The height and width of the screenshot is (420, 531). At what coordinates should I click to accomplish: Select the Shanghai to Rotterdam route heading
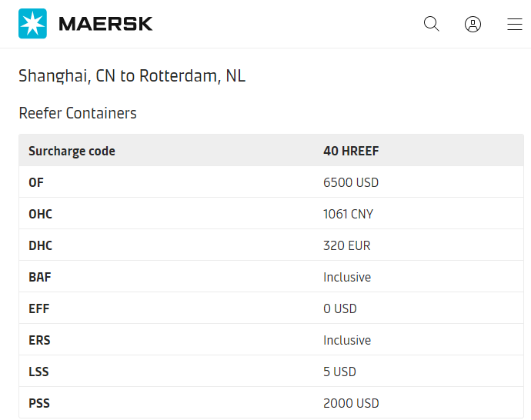[x=132, y=76]
